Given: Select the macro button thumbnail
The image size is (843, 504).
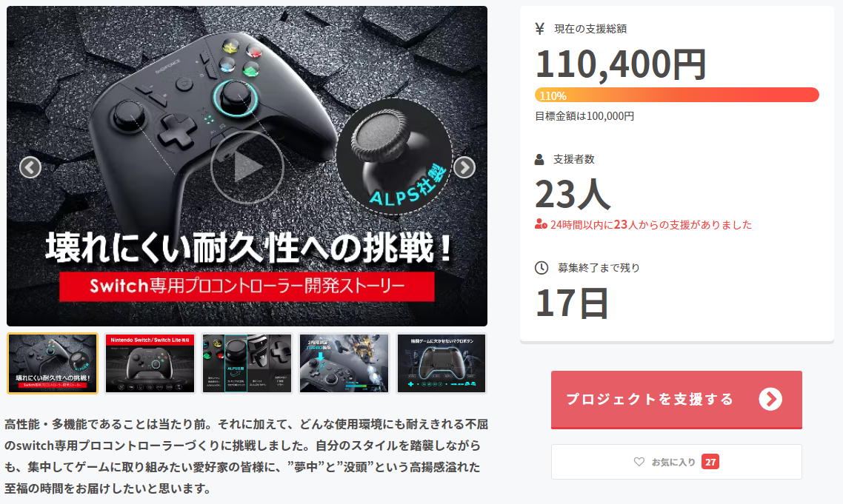Looking at the screenshot, I should pyautogui.click(x=442, y=363).
